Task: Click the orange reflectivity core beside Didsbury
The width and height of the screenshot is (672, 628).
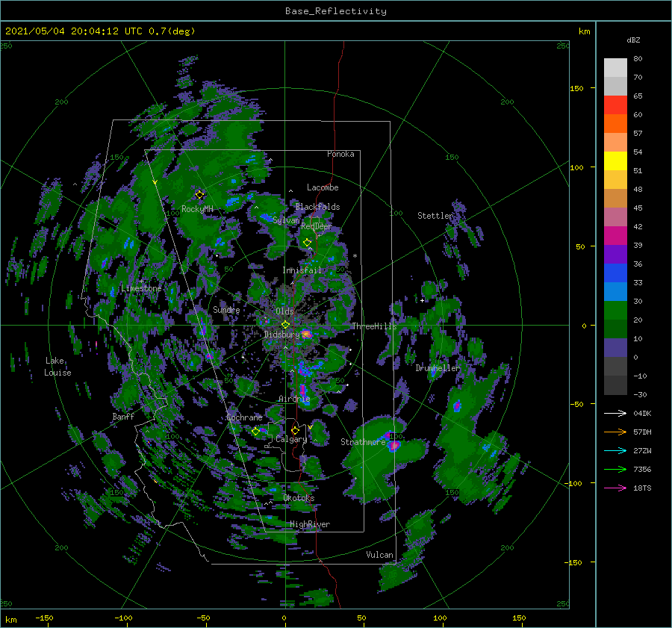Action: [306, 334]
